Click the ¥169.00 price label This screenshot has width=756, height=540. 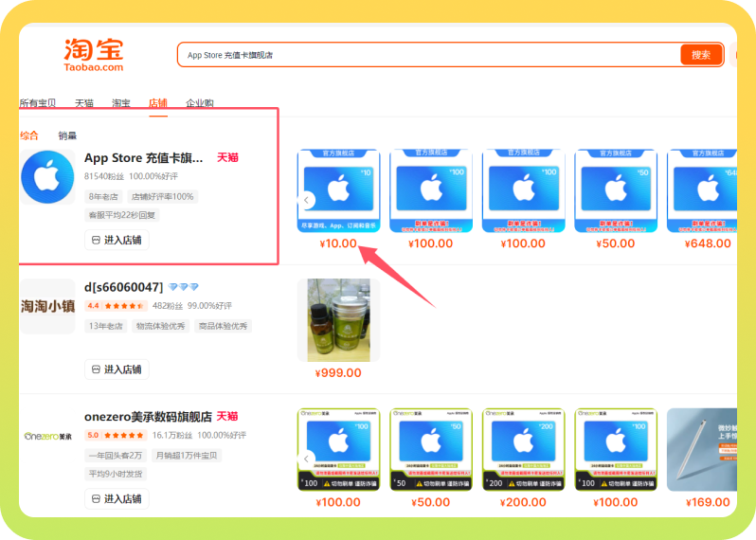[x=708, y=502]
